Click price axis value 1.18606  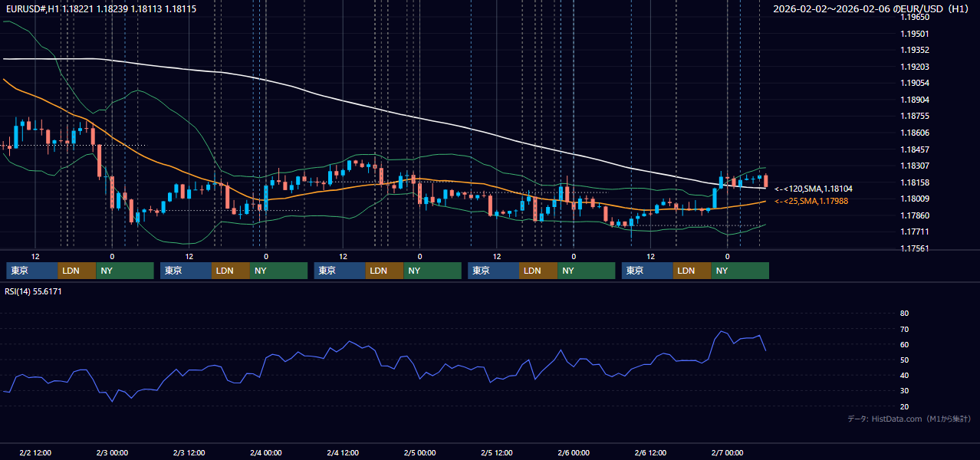coord(914,133)
